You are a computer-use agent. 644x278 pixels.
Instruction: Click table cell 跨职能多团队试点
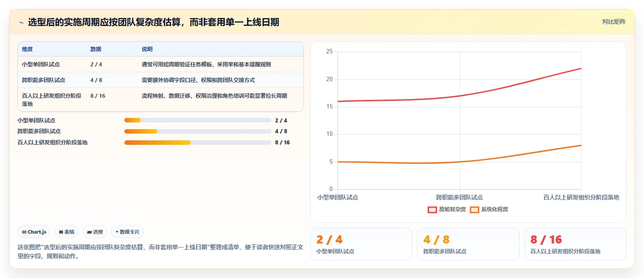44,80
